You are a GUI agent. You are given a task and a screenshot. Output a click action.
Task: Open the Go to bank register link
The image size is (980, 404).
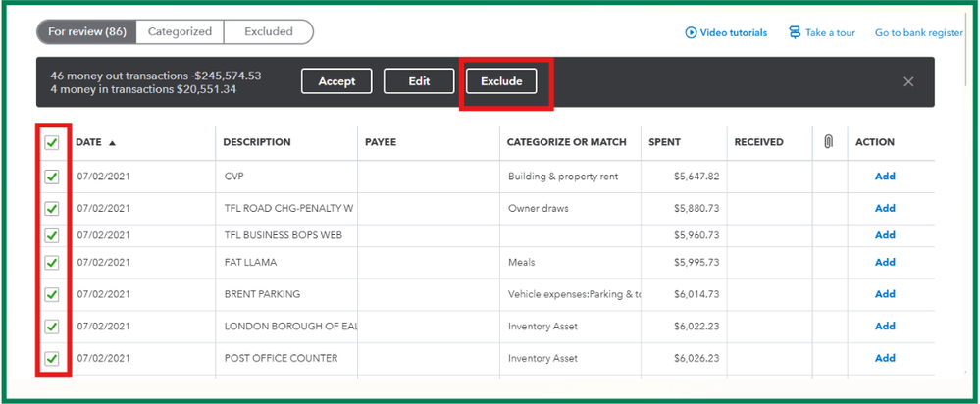918,32
